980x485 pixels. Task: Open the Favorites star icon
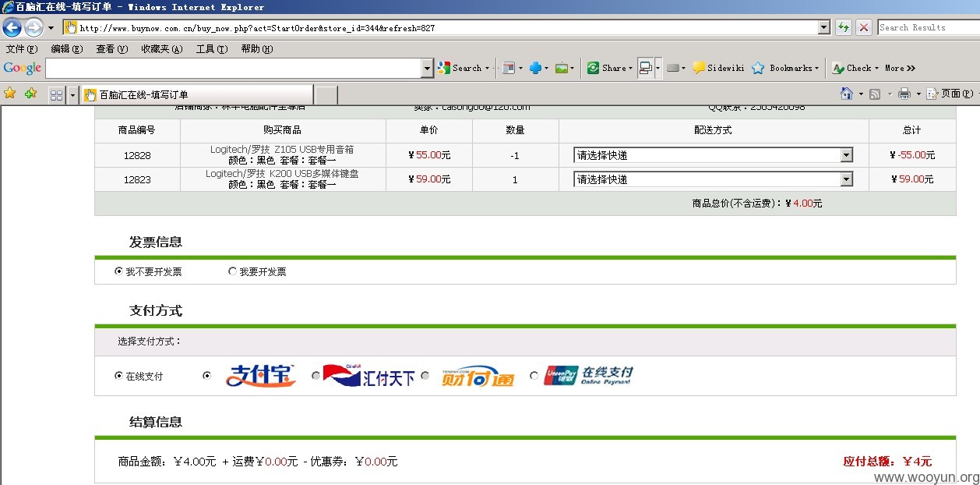(10, 94)
